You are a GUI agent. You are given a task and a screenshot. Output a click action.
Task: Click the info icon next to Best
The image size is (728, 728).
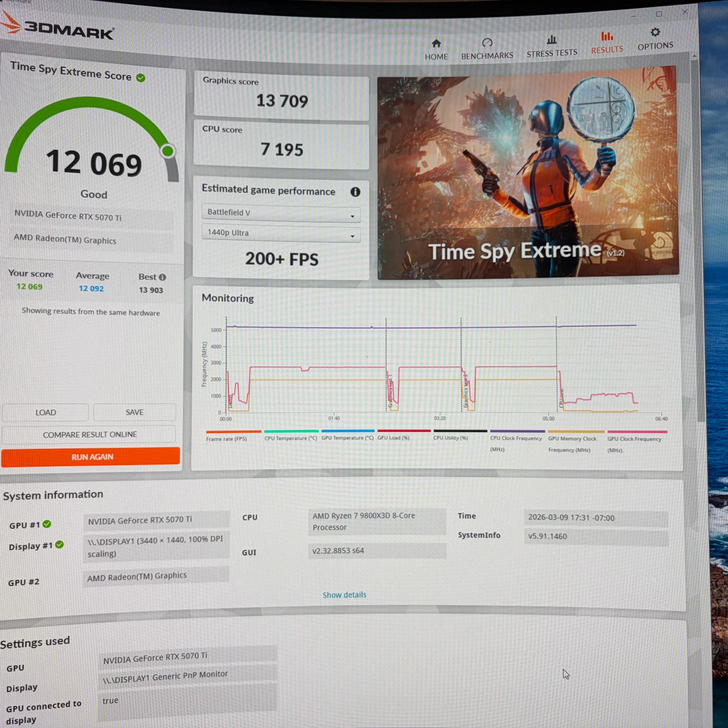click(162, 277)
